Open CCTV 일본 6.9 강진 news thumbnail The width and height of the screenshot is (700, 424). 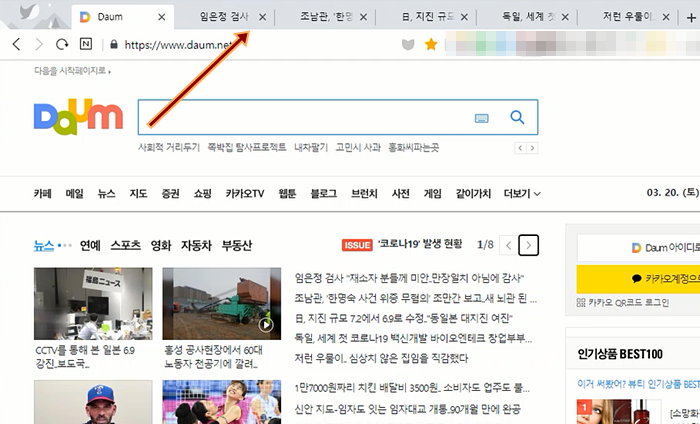[93, 303]
